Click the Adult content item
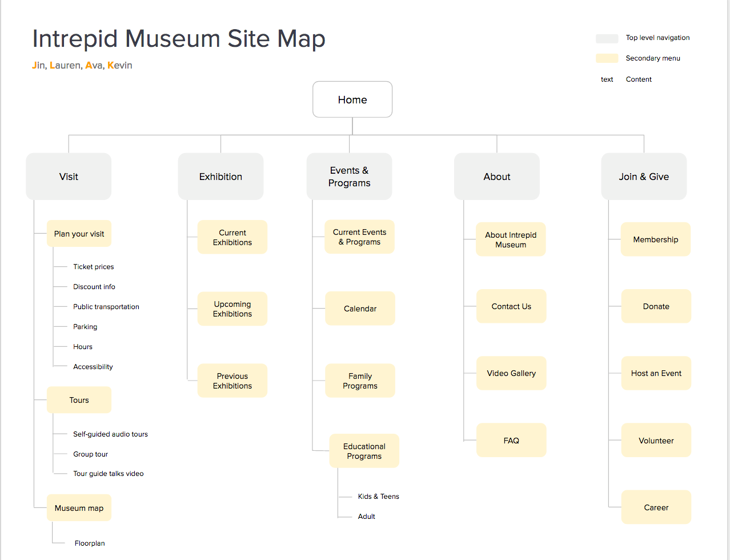 click(367, 517)
